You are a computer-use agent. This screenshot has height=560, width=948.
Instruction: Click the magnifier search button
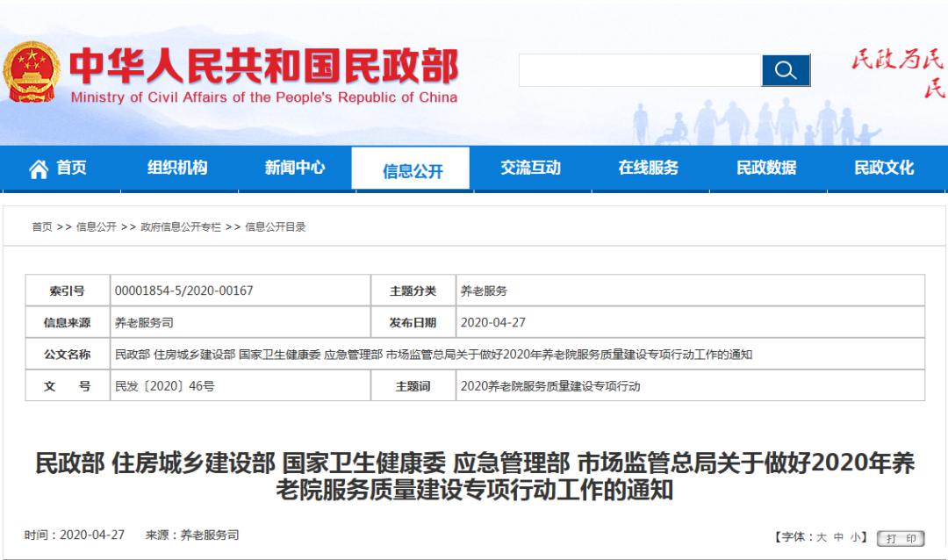(x=786, y=70)
